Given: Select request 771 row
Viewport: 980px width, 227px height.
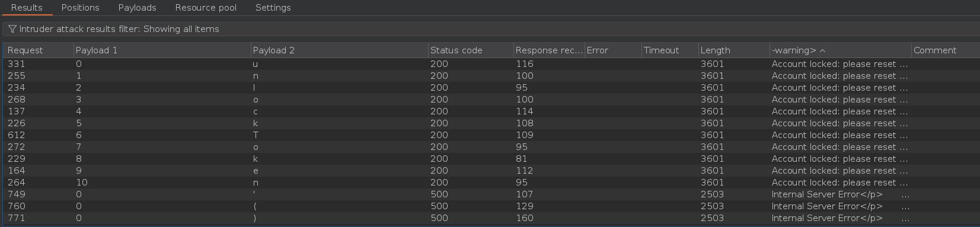Looking at the screenshot, I should tap(491, 218).
